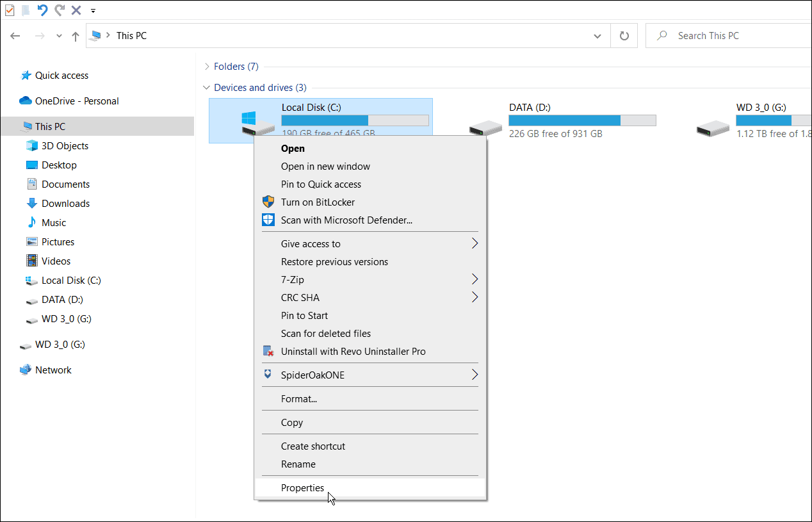Select Format... from the context menu

click(x=298, y=398)
